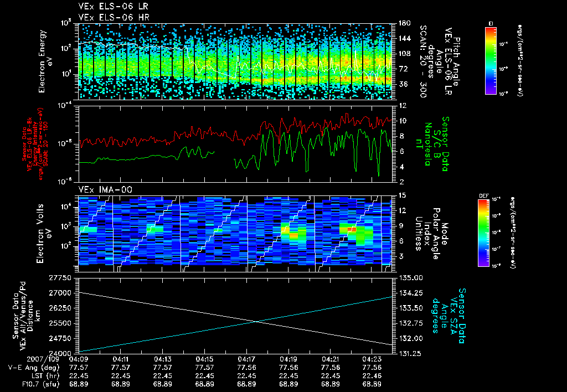Select the 'VEx ELS-06 HR' plot title
567x392 pixels.
click(114, 17)
